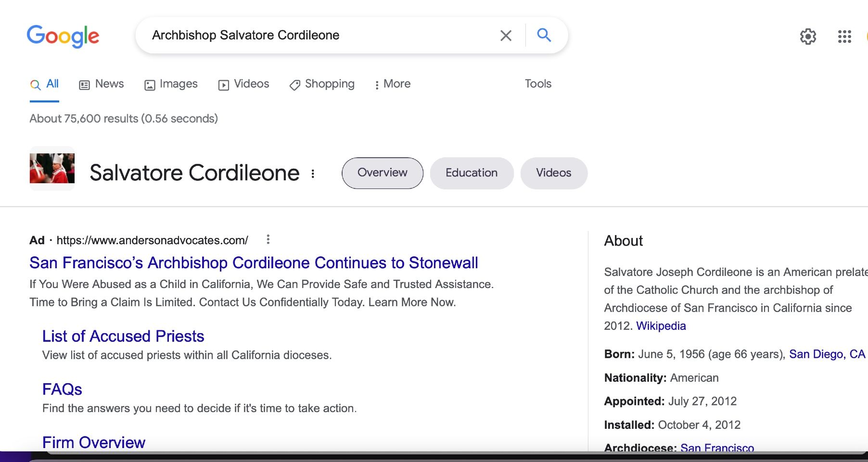Click the 'About 75,600 results' text
This screenshot has width=868, height=462.
click(124, 119)
